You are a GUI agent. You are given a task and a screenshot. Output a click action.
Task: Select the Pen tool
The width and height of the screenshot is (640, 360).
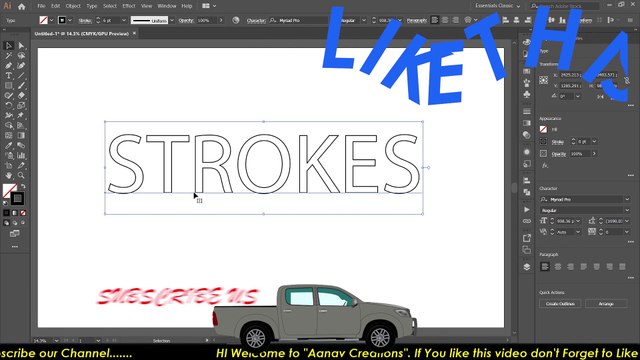coord(9,65)
